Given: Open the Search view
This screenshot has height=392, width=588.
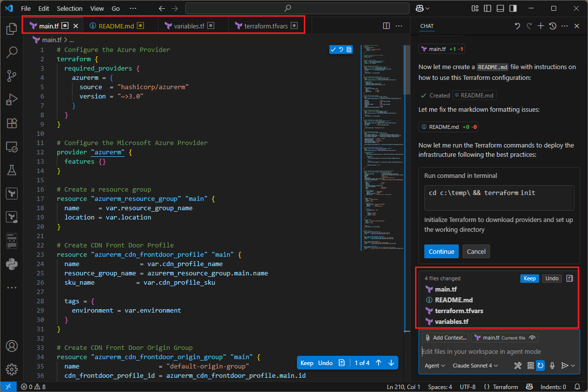Looking at the screenshot, I should click(x=12, y=52).
